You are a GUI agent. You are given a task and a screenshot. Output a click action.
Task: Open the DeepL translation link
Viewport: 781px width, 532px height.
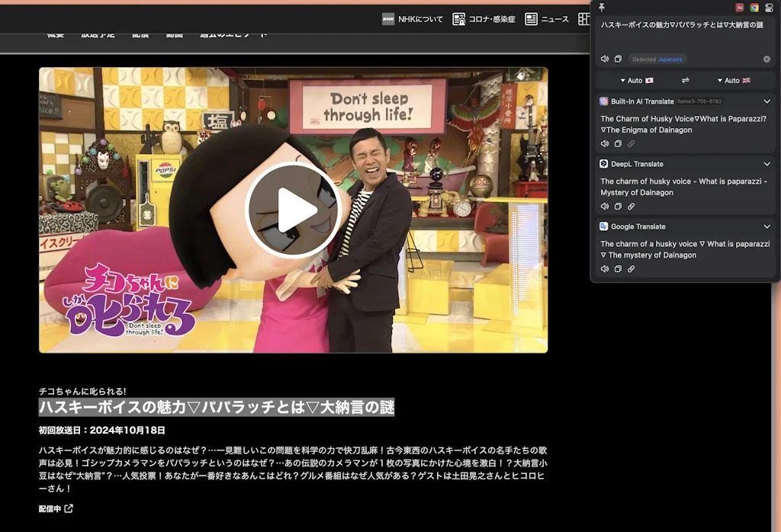(631, 207)
